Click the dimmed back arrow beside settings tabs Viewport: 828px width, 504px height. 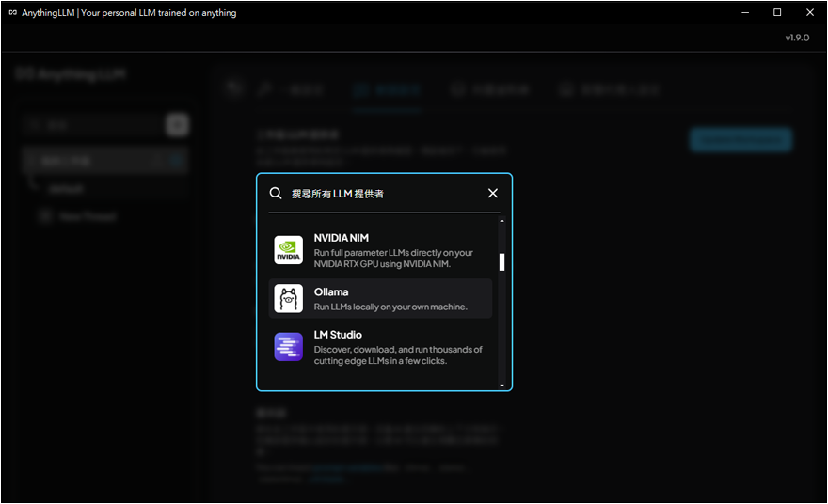(x=234, y=89)
